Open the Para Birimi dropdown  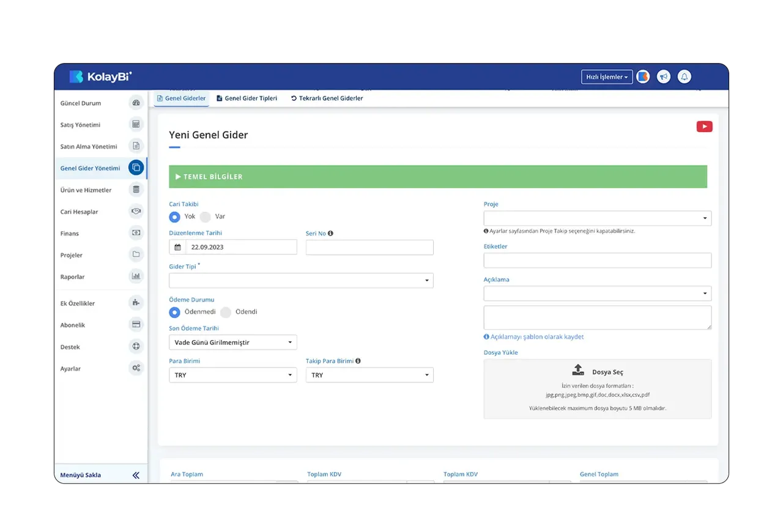point(233,375)
